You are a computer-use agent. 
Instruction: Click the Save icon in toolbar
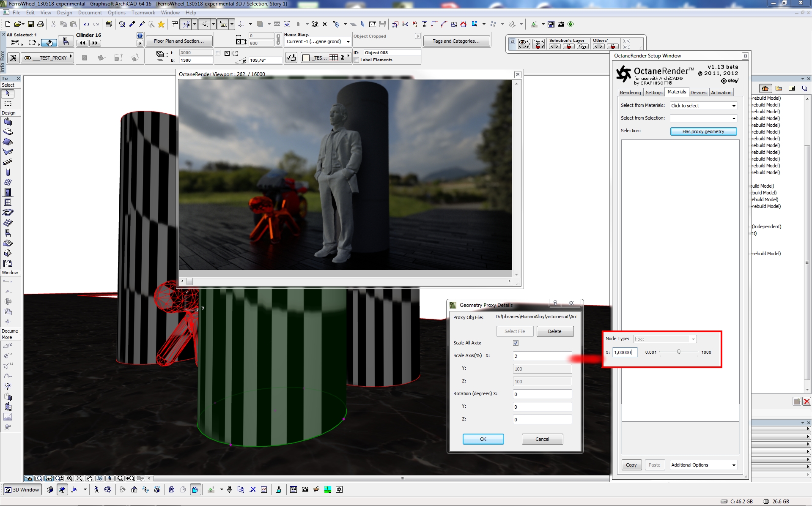pyautogui.click(x=30, y=25)
